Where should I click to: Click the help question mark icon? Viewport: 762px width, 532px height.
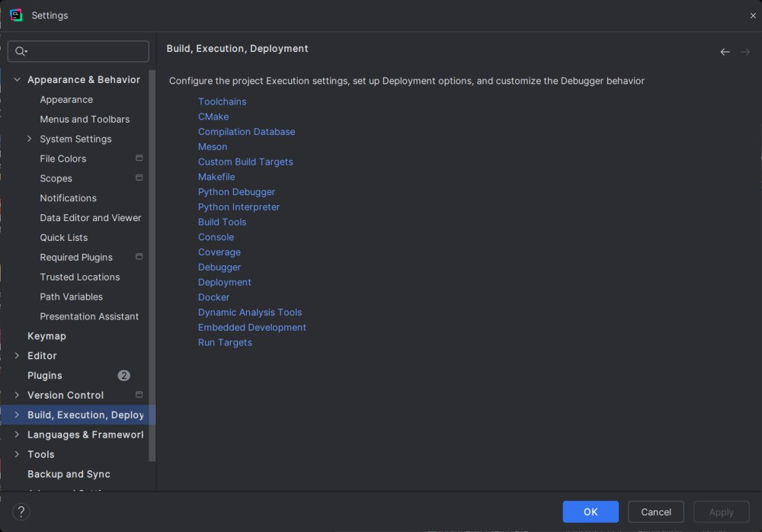(21, 512)
